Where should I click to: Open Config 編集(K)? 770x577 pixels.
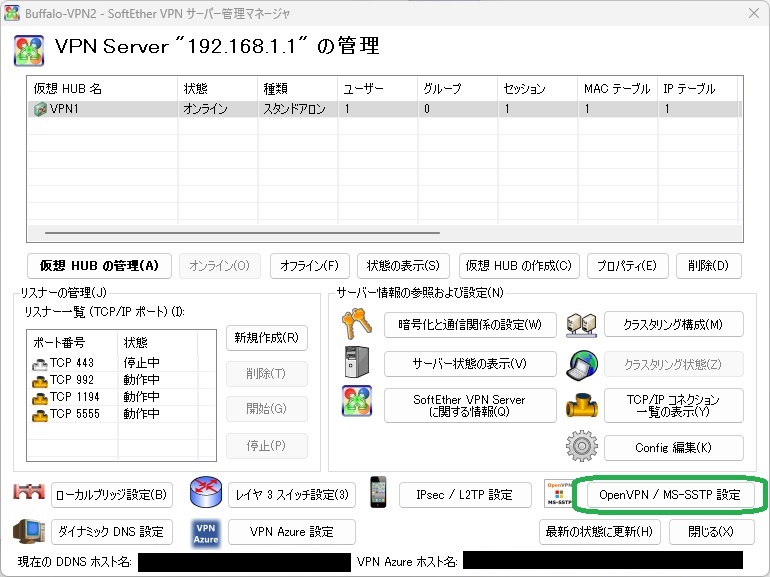coord(674,448)
